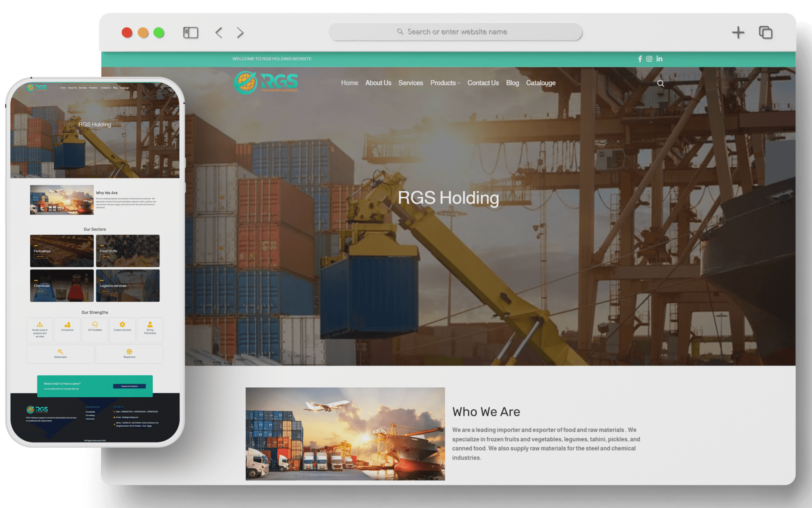Click the phone icon beside the Mob numbers

(x=115, y=412)
